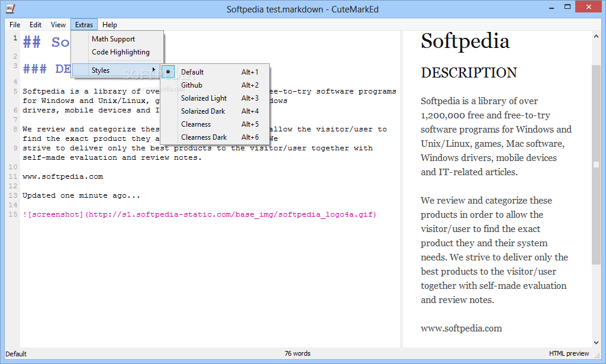Minimize the CuteMarkEd window
606x364 pixels.
[552, 7]
